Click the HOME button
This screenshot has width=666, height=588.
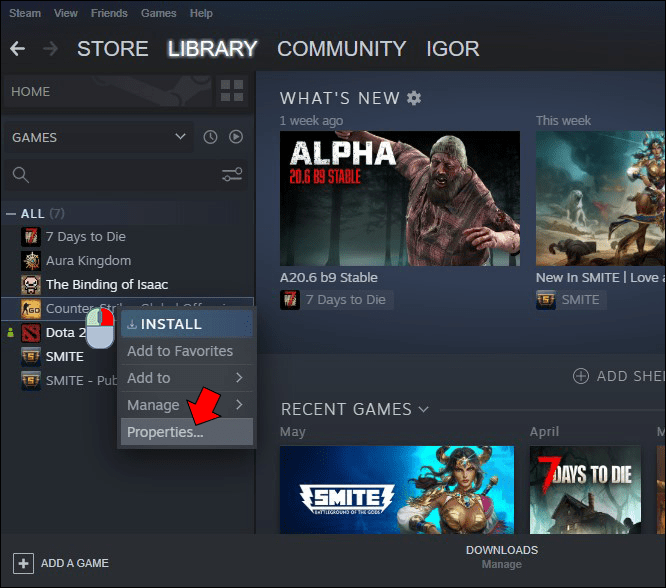(107, 91)
